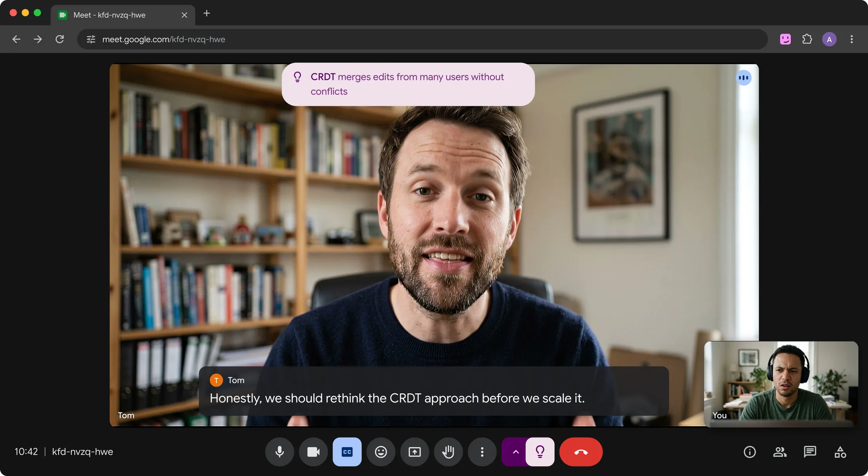View site information icon in address bar
The image size is (868, 476).
[91, 39]
